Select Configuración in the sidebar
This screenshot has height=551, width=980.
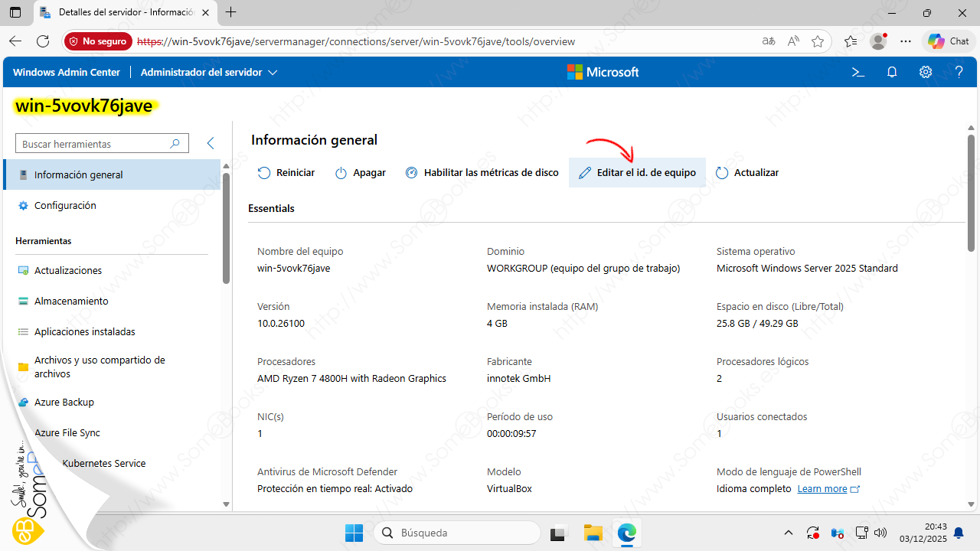pos(65,206)
